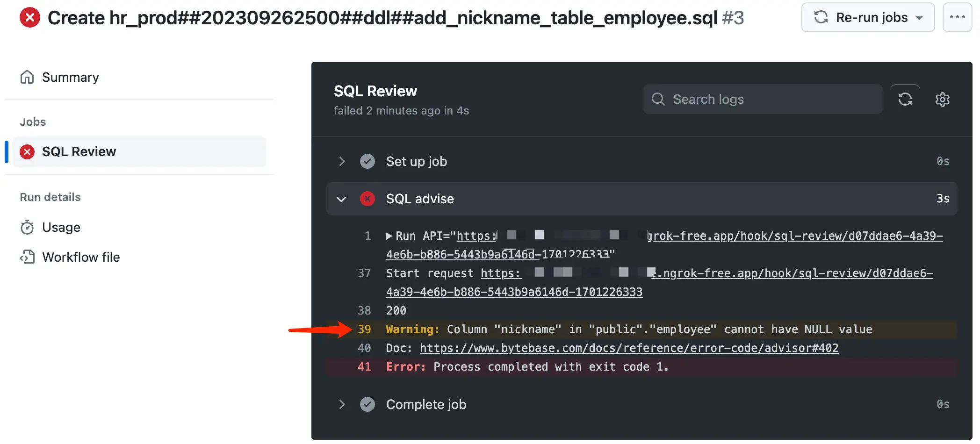Click the SQL Review log panel heading
The image size is (980, 444).
[x=375, y=91]
